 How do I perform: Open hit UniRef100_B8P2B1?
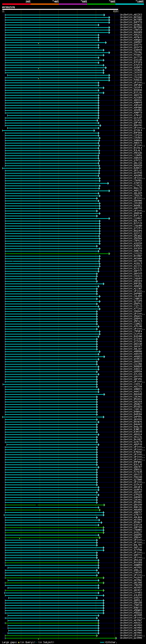(131, 284)
